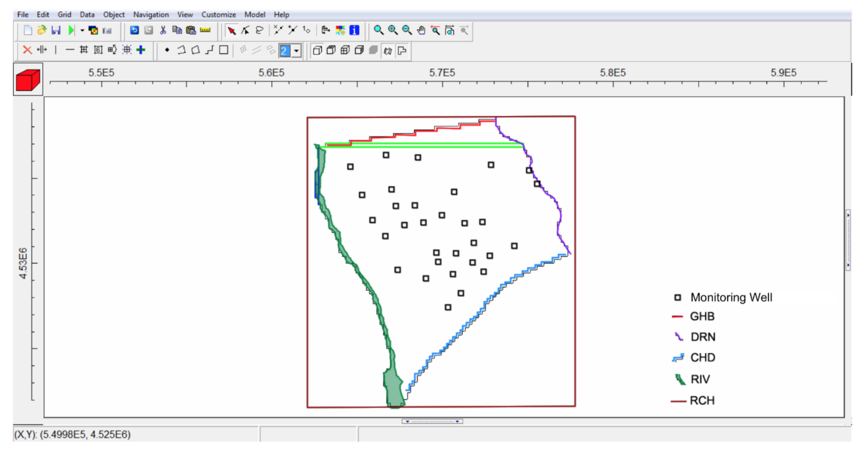Select the create point object tool
This screenshot has height=450, width=868.
point(167,50)
